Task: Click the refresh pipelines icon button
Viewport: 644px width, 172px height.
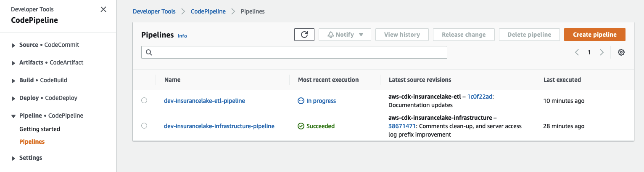Action: [x=304, y=35]
